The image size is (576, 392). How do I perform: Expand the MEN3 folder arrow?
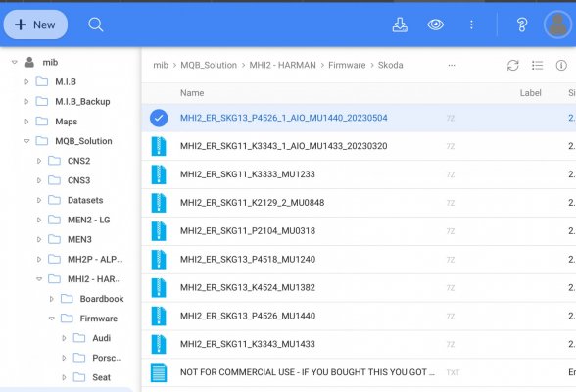point(39,239)
